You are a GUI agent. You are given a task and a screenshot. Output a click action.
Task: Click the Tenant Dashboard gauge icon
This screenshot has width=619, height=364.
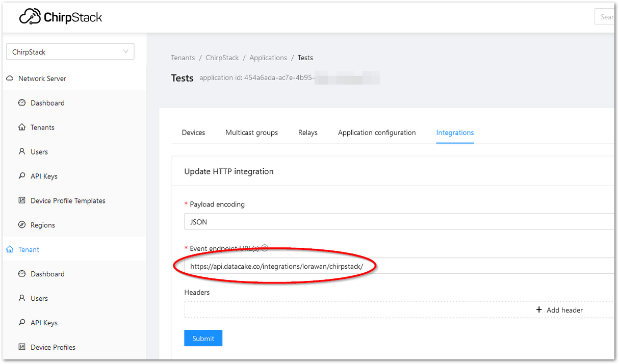[x=22, y=274]
